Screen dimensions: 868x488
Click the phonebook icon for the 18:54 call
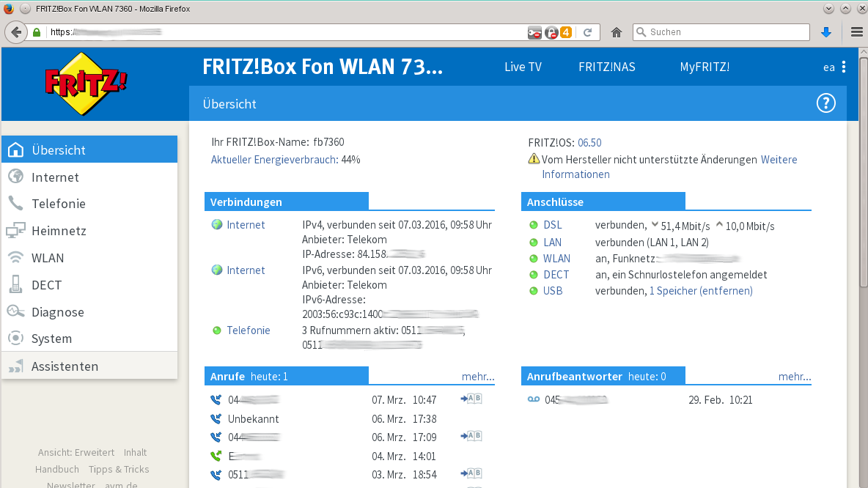(471, 473)
